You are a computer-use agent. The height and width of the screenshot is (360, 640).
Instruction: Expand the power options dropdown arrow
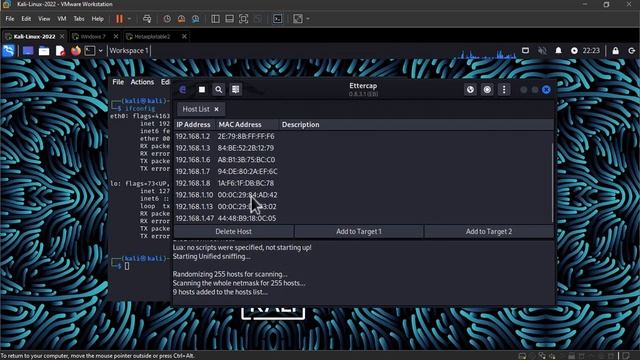pos(129,19)
